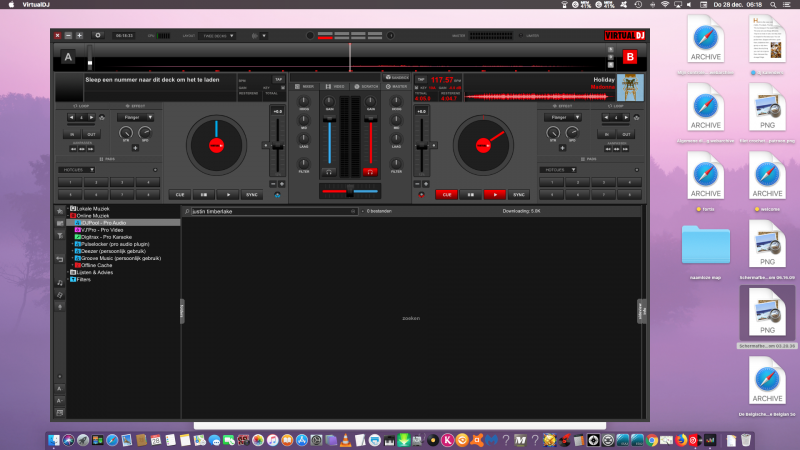Viewport: 800px width, 450px height.
Task: Open VirtualDJ settings gear in top bar
Action: coord(97,36)
